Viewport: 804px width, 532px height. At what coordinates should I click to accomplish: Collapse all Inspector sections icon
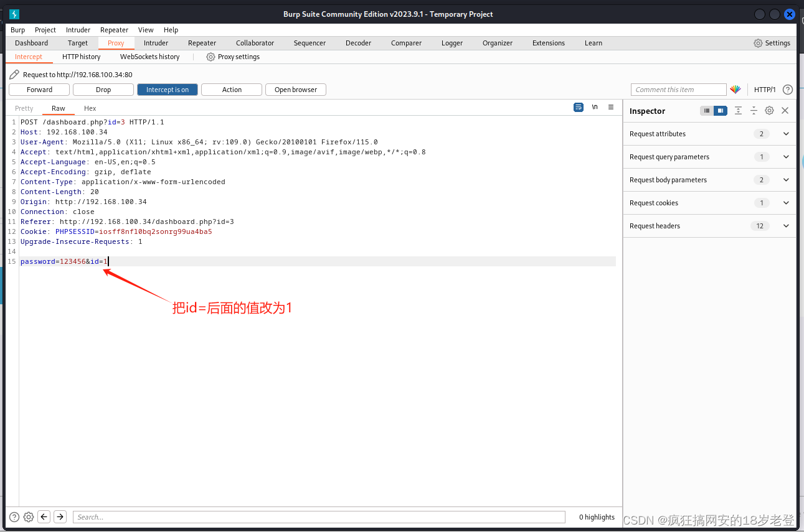[754, 111]
